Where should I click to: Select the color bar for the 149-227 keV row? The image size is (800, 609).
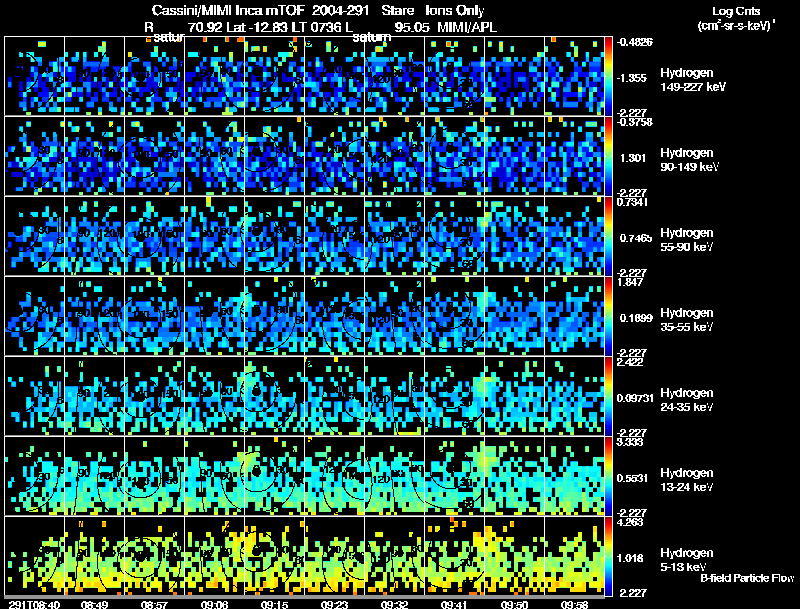(608, 76)
